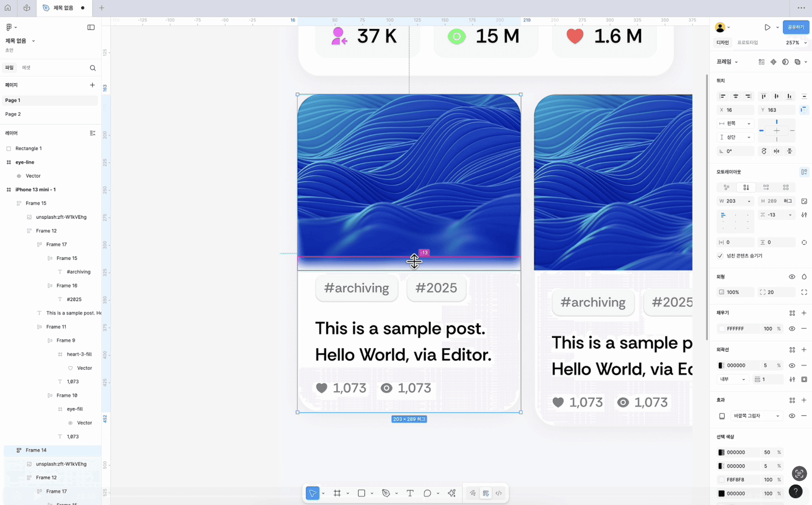Open the drop shadow effect type dropdown
Screen dimensions: 812x505
(x=756, y=416)
